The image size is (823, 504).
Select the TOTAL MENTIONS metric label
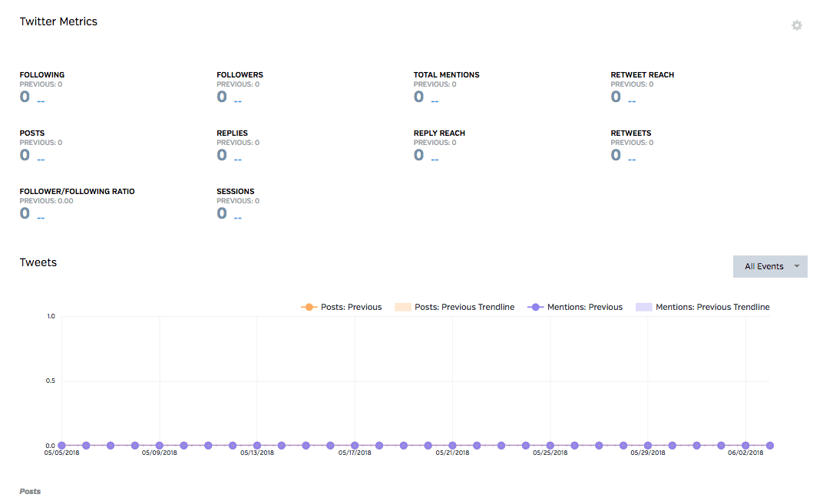pyautogui.click(x=446, y=74)
